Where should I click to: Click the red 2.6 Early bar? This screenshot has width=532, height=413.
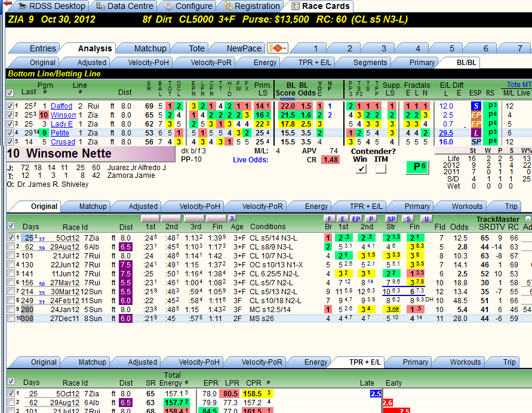tap(388, 403)
